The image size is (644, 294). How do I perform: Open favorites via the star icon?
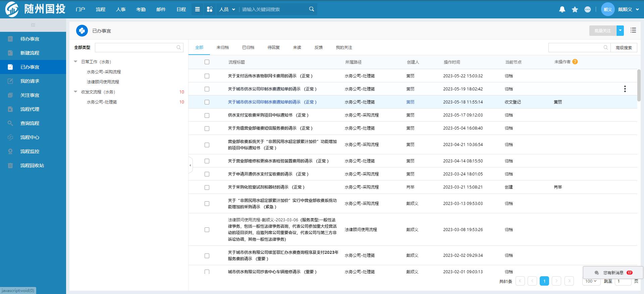point(575,9)
